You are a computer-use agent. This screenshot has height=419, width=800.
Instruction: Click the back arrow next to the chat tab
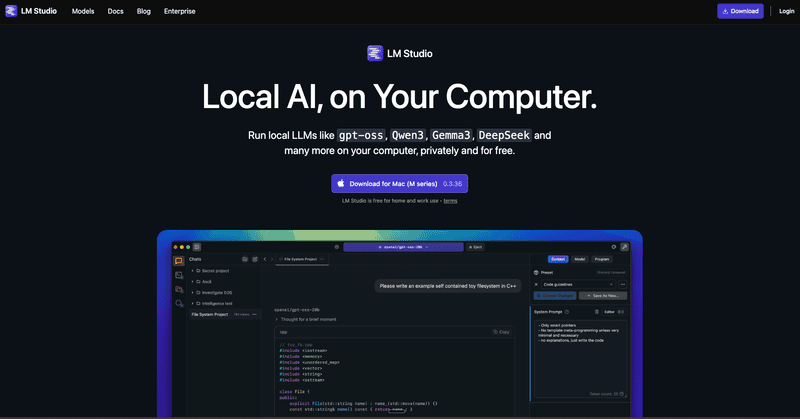[265, 259]
